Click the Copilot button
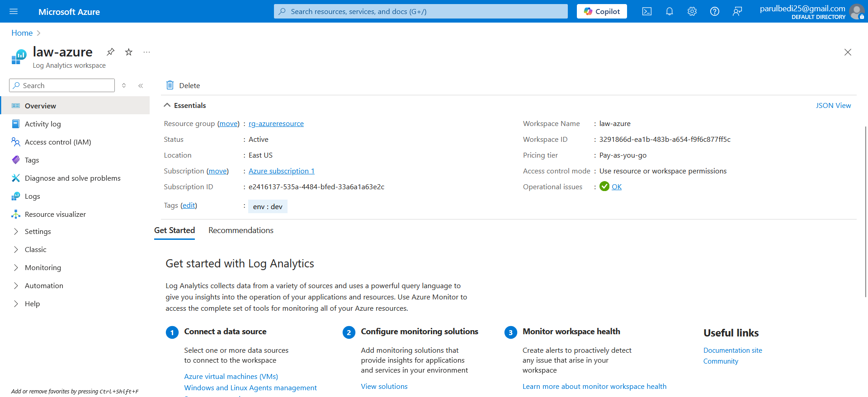868x397 pixels. tap(602, 11)
